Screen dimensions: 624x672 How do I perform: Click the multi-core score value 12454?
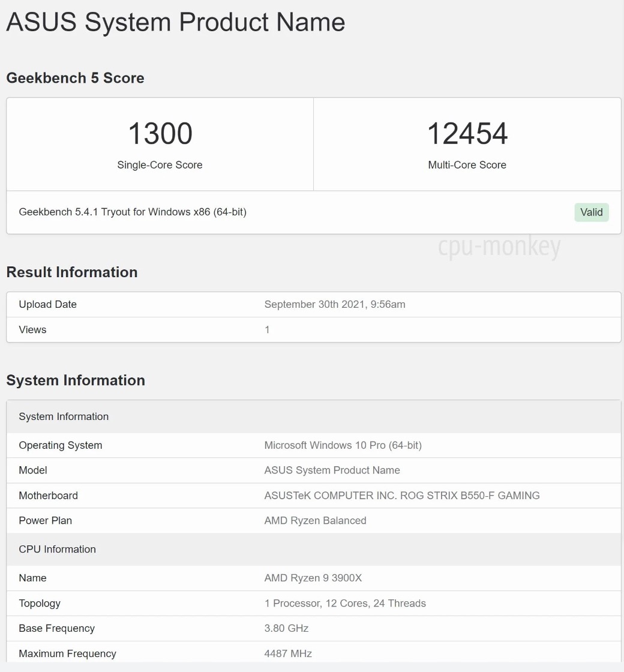[x=467, y=133]
